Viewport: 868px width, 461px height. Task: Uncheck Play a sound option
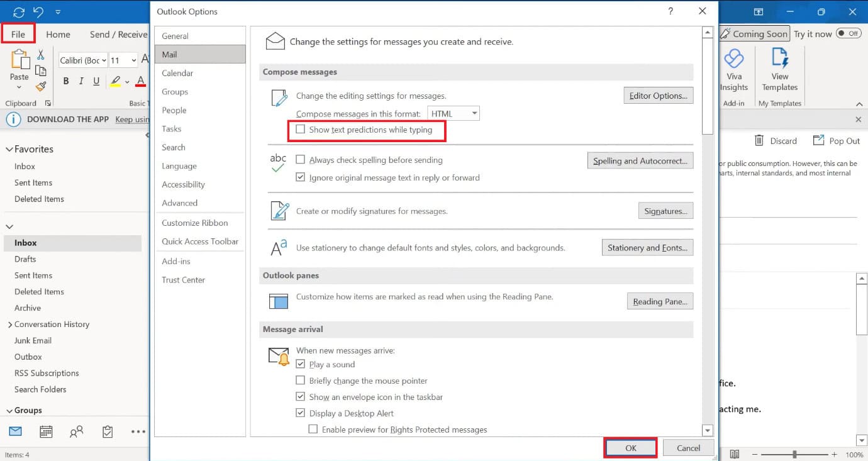click(301, 364)
